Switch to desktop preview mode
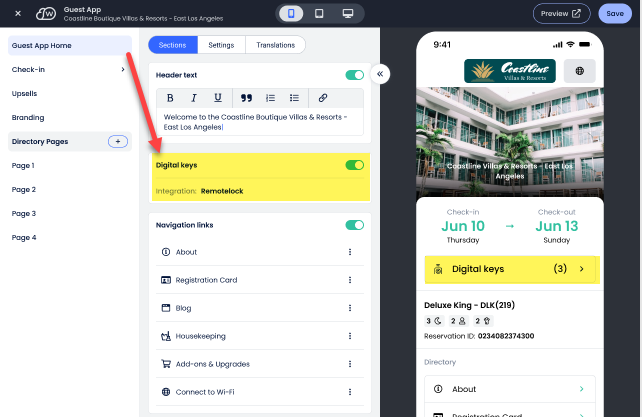 coord(348,14)
